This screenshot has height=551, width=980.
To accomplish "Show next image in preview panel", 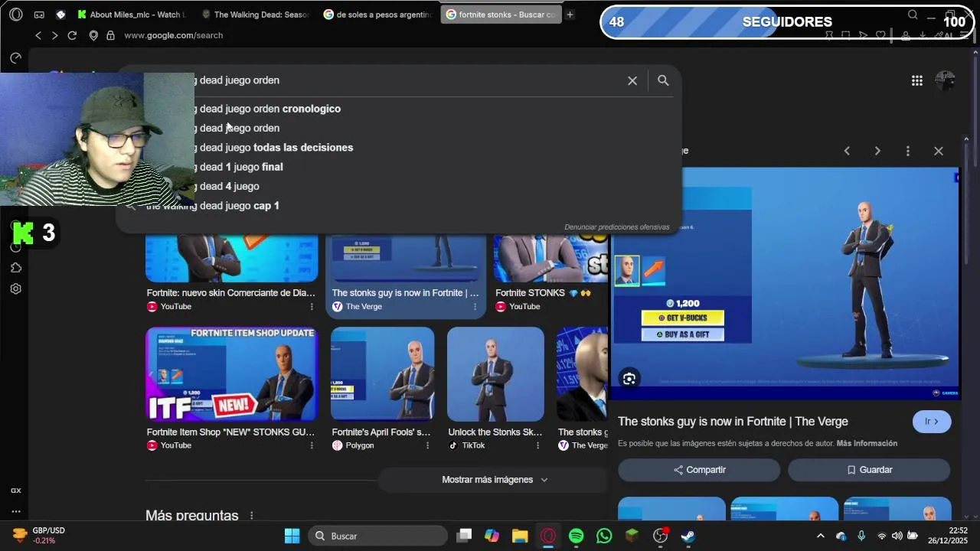I will pyautogui.click(x=877, y=151).
